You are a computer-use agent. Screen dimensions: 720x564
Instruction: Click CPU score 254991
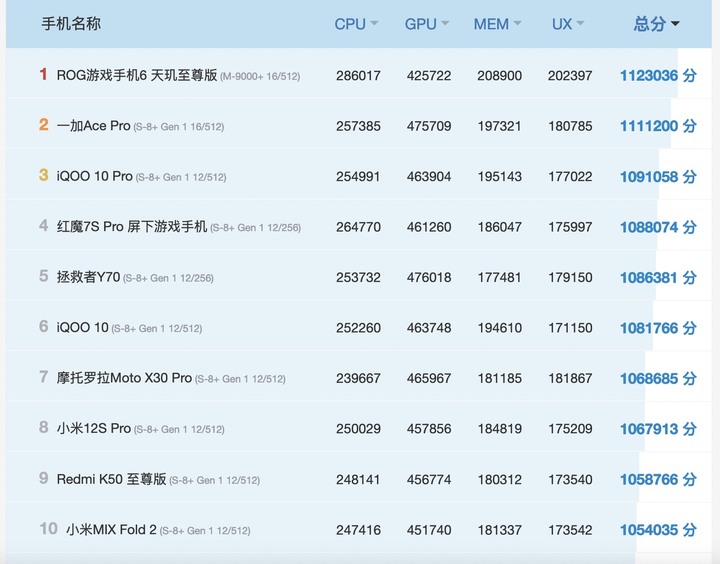pos(358,176)
